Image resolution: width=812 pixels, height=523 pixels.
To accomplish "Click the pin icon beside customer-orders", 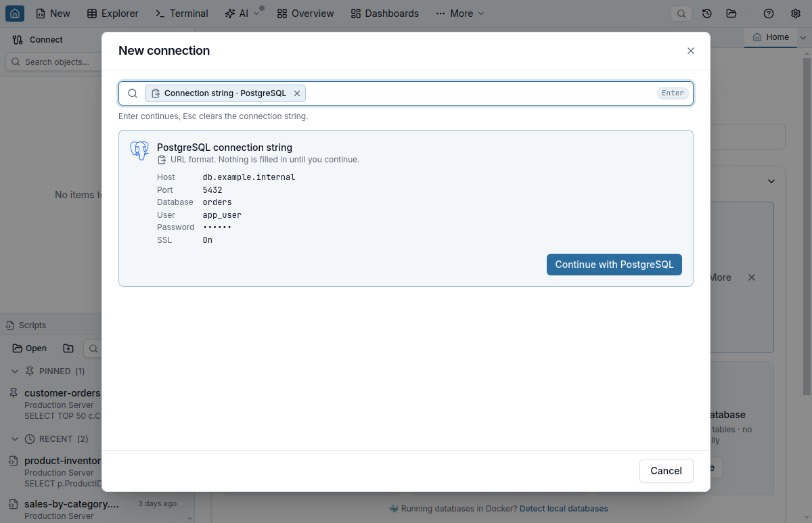I will (x=13, y=393).
